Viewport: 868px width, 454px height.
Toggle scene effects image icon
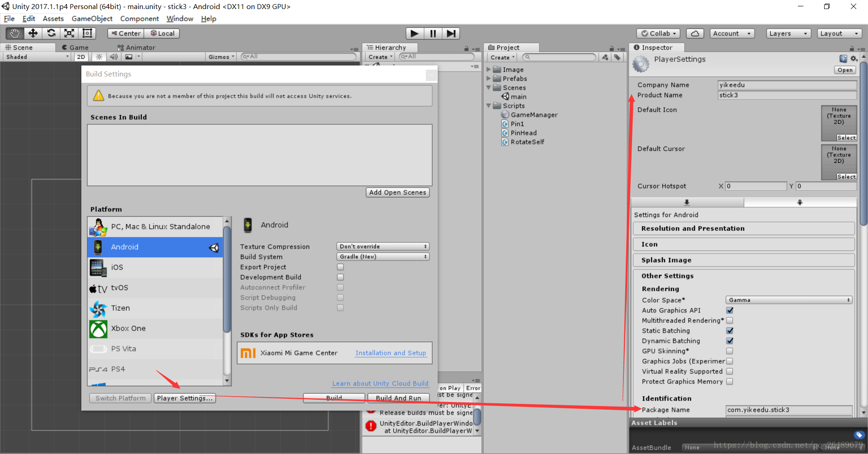129,57
